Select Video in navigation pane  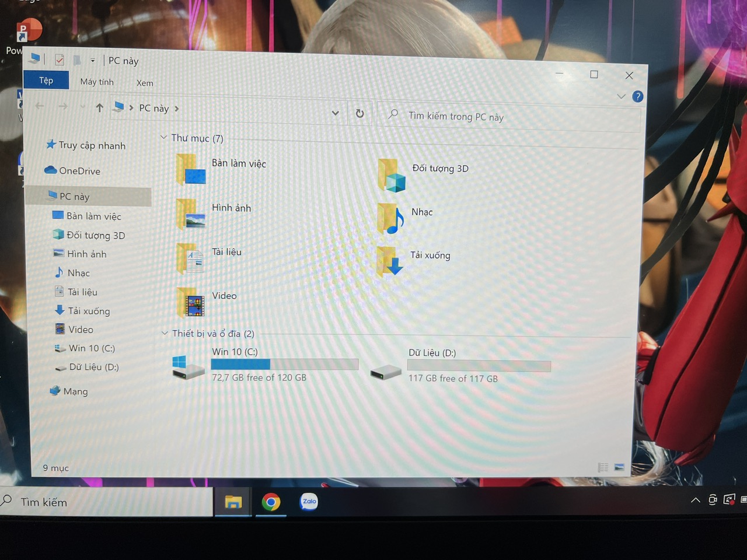click(74, 330)
